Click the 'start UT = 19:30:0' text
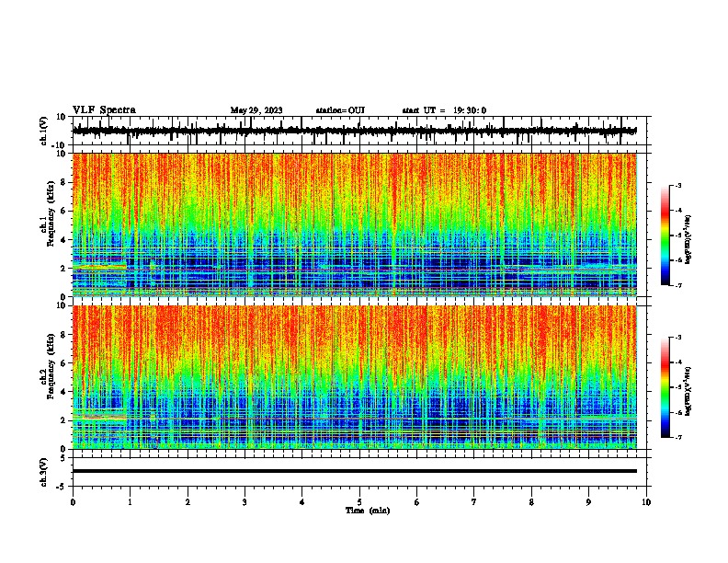 coord(444,110)
